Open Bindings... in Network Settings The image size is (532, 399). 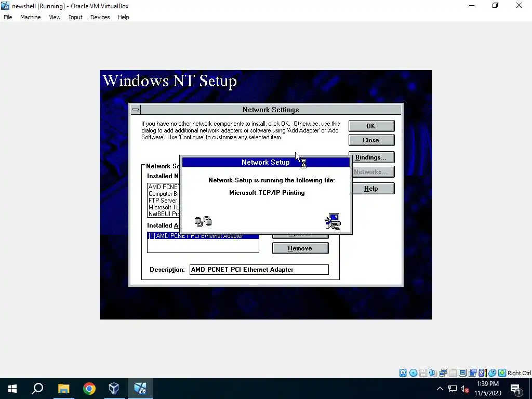pos(373,157)
